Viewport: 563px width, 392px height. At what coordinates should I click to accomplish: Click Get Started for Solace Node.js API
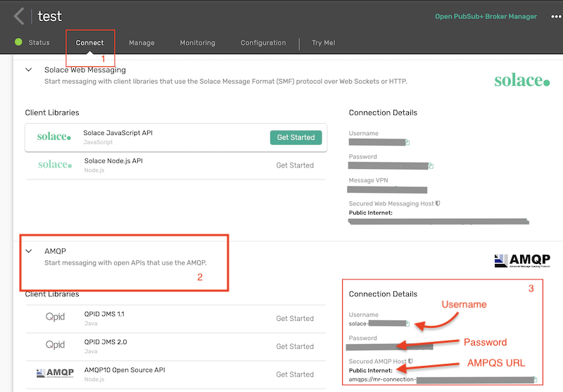click(x=295, y=165)
